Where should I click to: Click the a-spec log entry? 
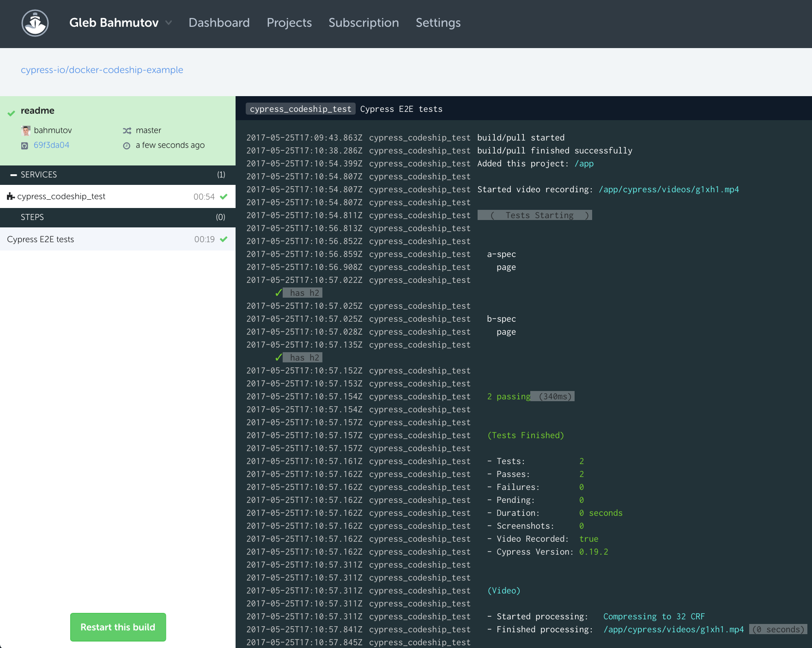click(x=501, y=254)
